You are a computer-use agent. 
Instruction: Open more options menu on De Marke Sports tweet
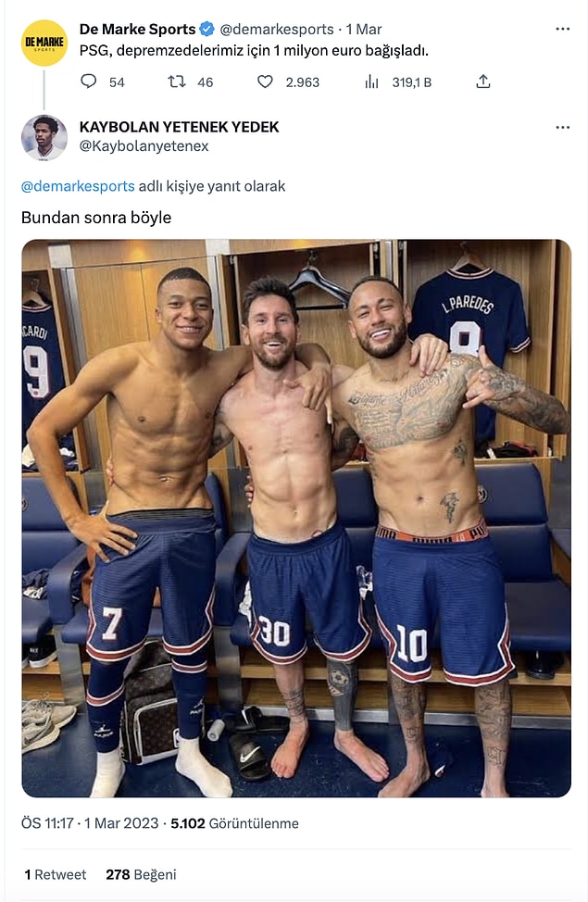point(563,29)
